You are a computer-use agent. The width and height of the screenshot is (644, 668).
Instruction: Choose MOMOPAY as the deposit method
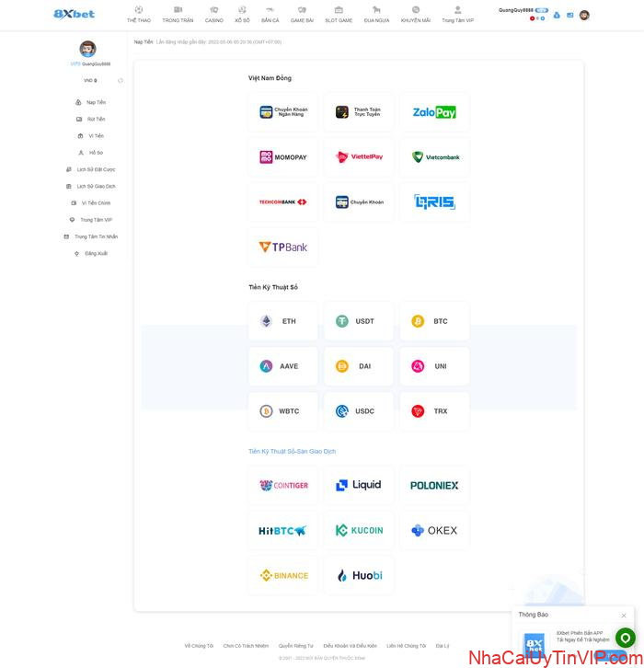tap(283, 157)
